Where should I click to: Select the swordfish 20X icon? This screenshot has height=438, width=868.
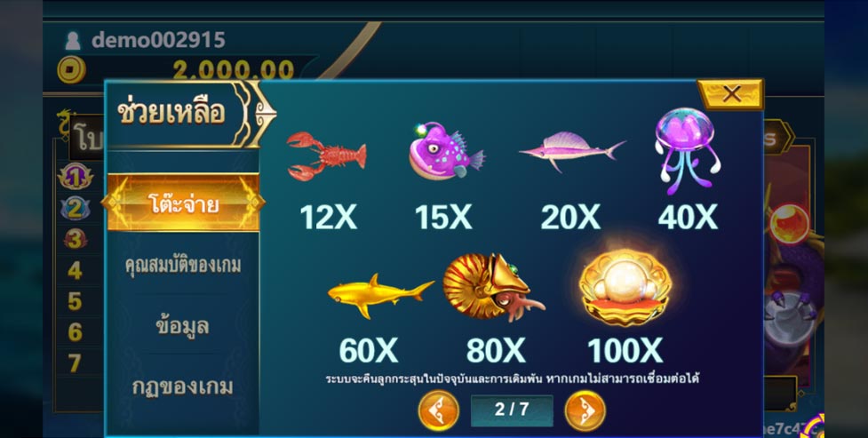click(x=572, y=149)
